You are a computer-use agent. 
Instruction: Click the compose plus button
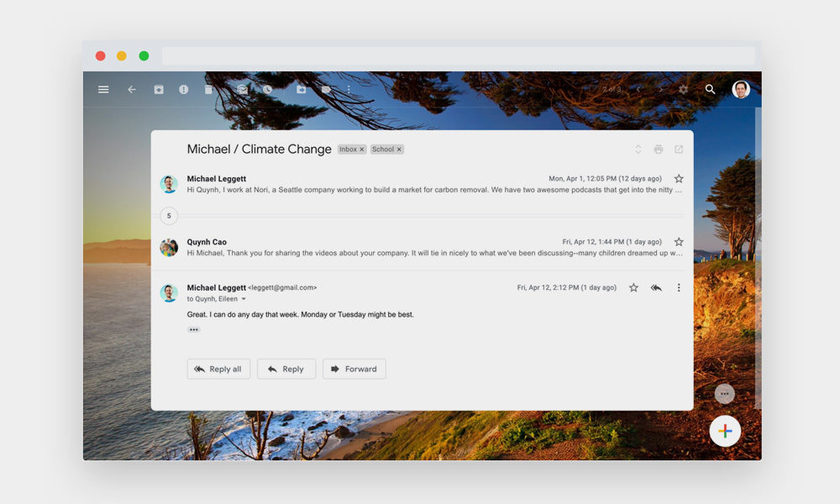(x=725, y=431)
